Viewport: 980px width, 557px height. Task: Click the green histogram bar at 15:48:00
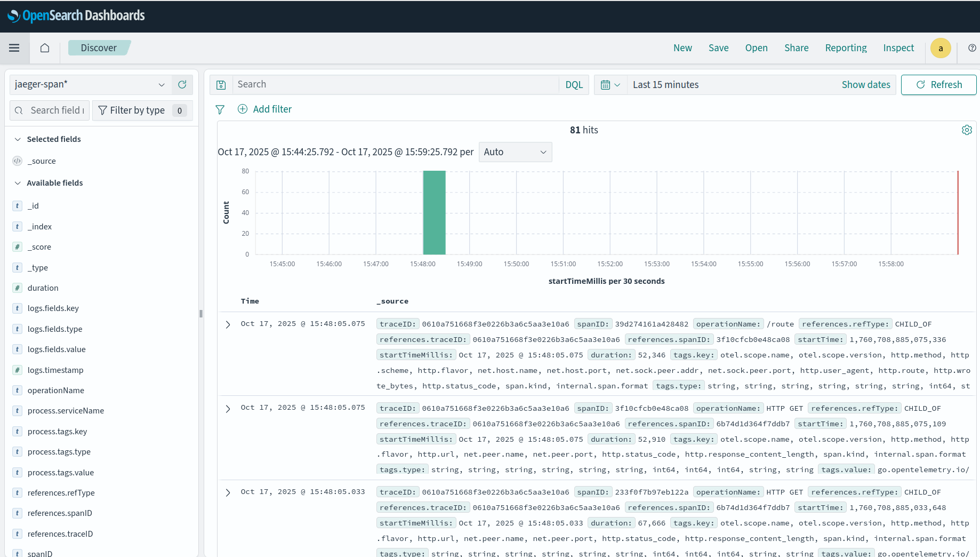click(434, 212)
